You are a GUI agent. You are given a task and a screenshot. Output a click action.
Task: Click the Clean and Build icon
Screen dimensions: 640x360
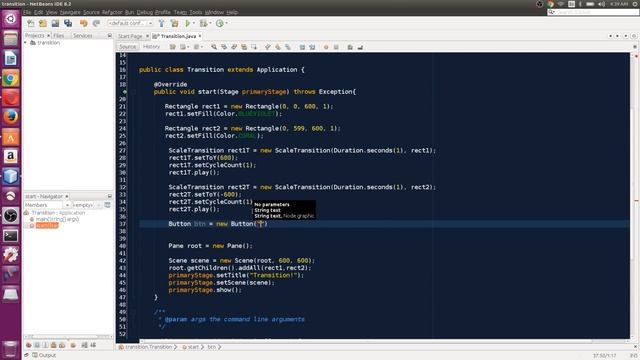click(175, 23)
